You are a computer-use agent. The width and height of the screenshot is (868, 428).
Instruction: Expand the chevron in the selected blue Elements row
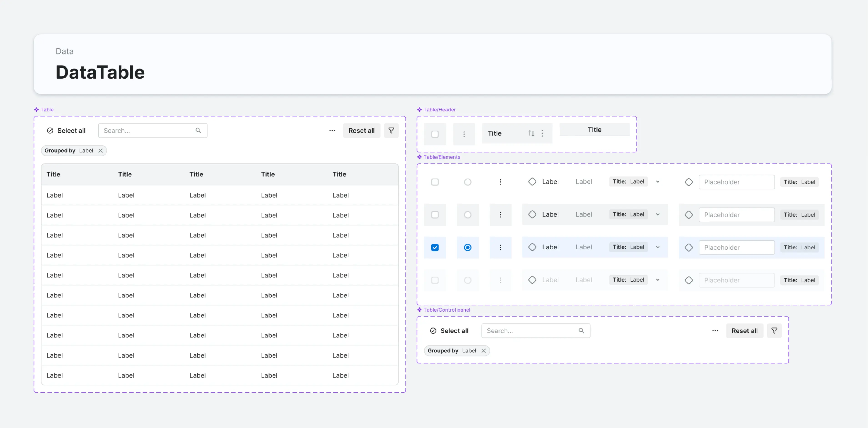[x=658, y=247]
